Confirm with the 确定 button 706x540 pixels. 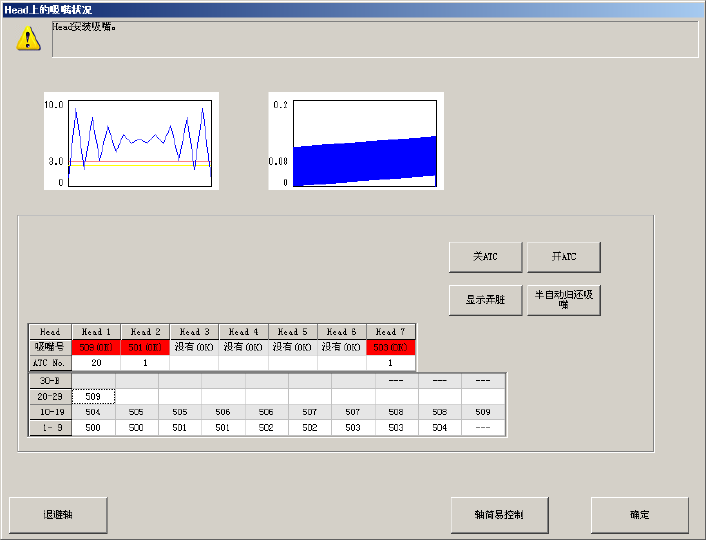pos(639,515)
